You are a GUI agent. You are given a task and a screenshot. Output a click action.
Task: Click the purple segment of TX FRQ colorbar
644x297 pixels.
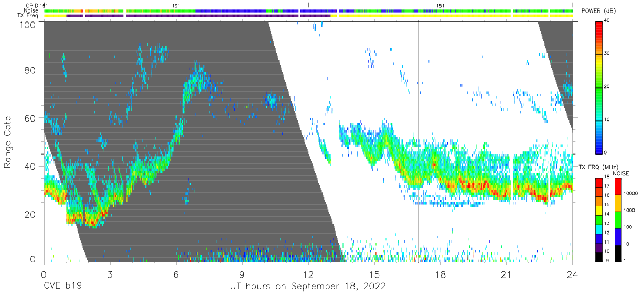tap(599, 248)
